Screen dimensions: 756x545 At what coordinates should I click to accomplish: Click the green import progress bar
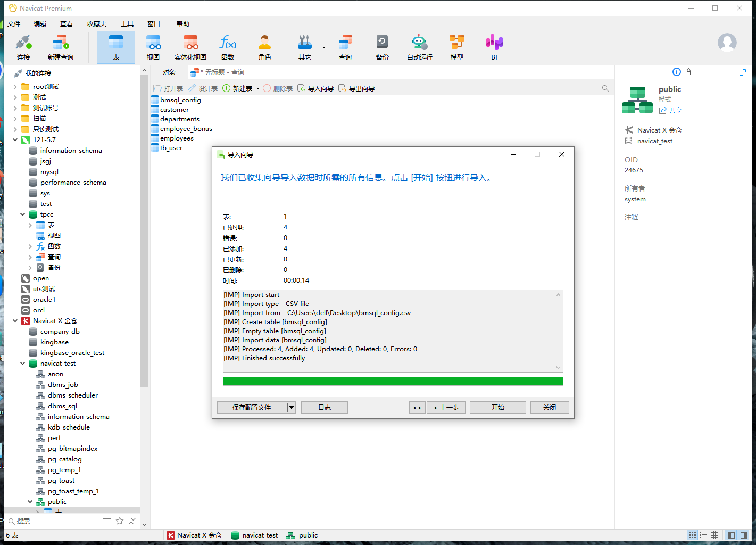(393, 381)
